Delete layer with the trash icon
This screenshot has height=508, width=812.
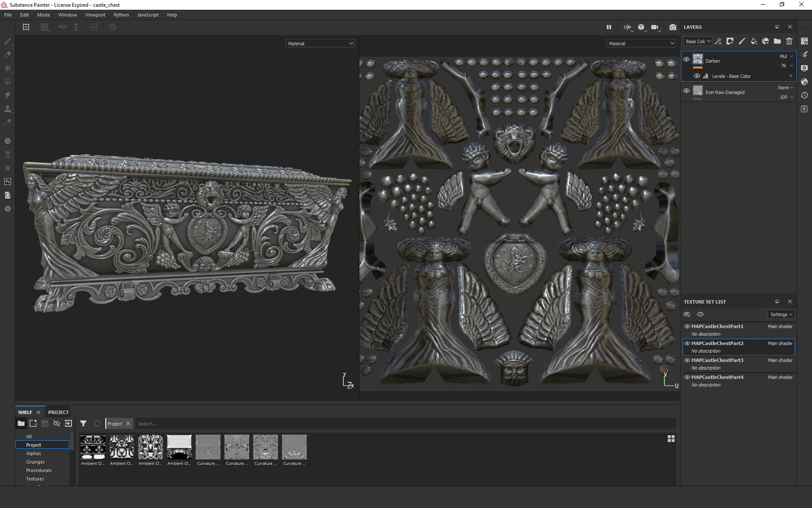pyautogui.click(x=789, y=41)
